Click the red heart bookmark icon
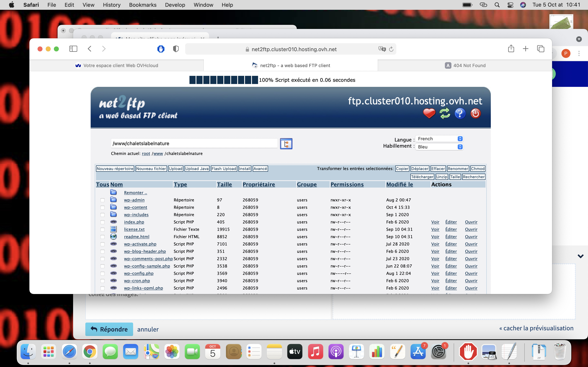Screen dimensions: 588x367 click(x=429, y=113)
